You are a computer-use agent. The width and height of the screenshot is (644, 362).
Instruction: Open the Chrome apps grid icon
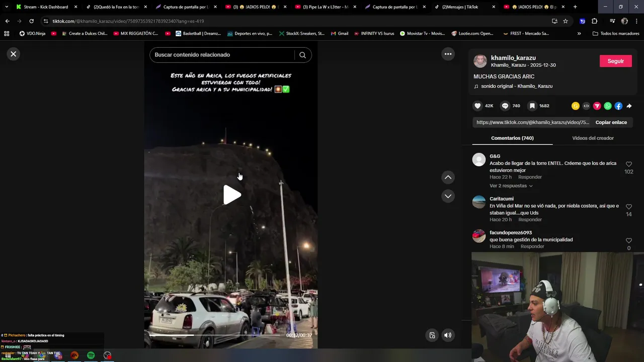[7, 34]
